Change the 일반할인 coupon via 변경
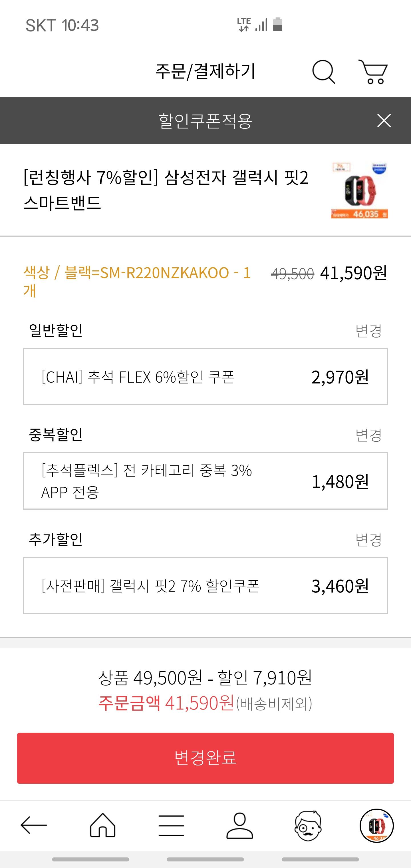Viewport: 411px width, 868px height. coord(368,331)
